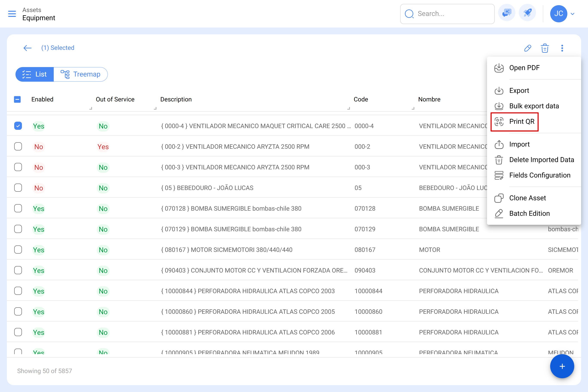588x392 pixels.
Task: Switch to Treemap view
Action: [x=81, y=74]
